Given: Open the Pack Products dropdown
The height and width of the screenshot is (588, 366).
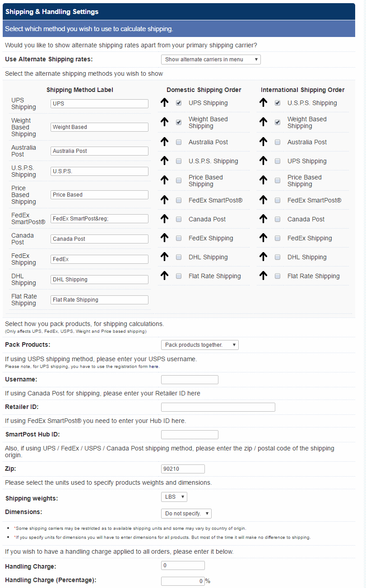Looking at the screenshot, I should tap(199, 345).
